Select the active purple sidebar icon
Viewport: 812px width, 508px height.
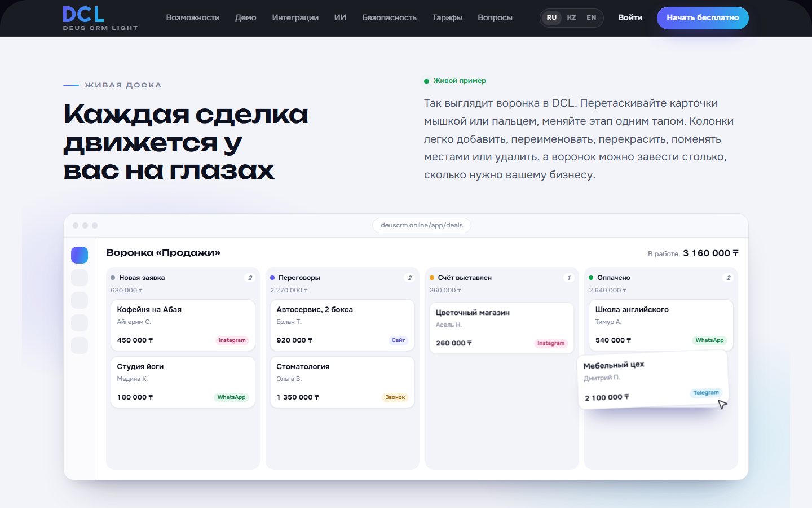80,255
